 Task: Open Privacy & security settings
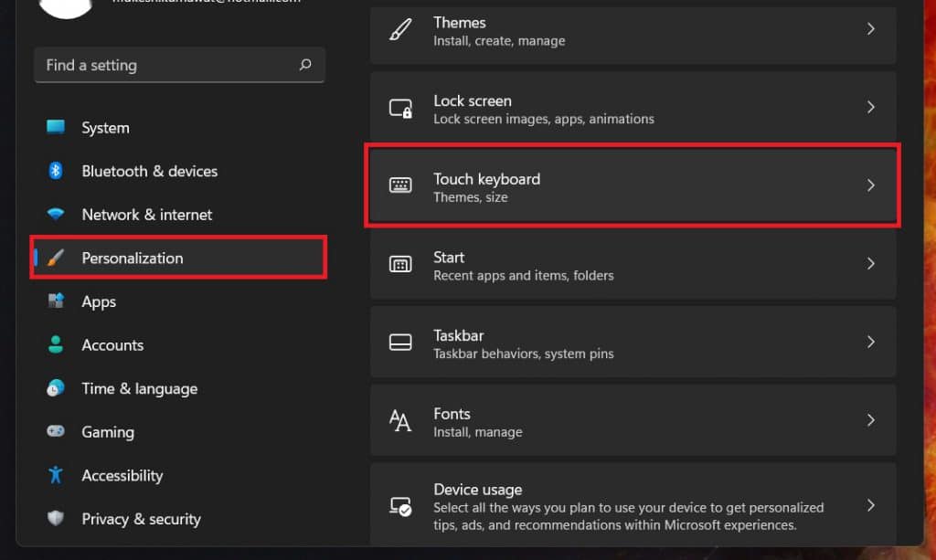coord(178,519)
